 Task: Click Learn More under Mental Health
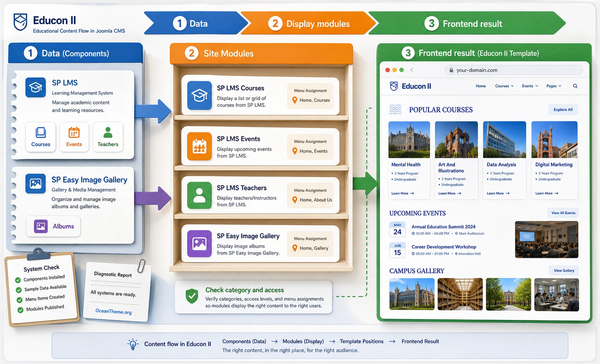point(402,193)
